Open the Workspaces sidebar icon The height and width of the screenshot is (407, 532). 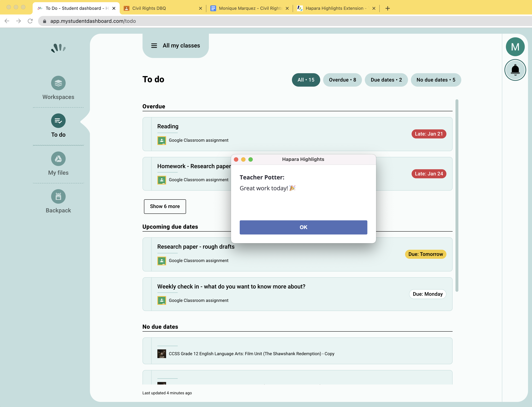click(x=58, y=83)
